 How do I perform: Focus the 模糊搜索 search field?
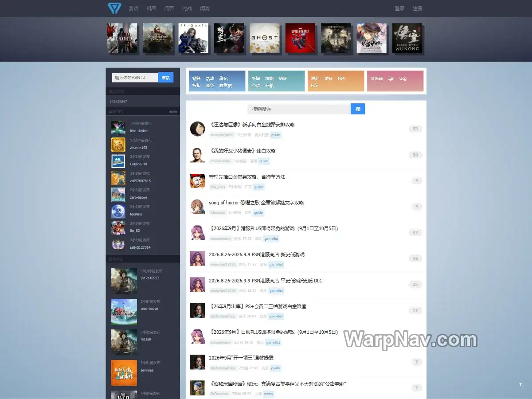(x=299, y=109)
